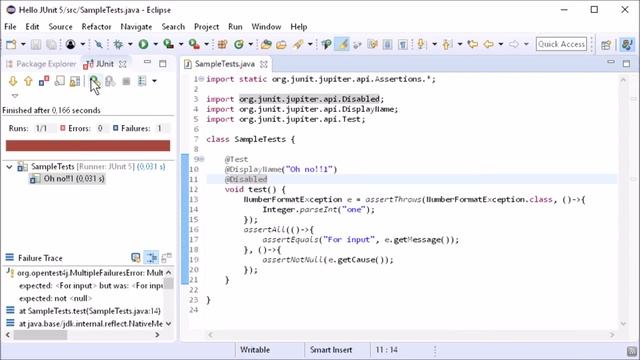Click Compare Actual With Expected icon
The height and width of the screenshot is (360, 640).
pyautogui.click(x=167, y=258)
